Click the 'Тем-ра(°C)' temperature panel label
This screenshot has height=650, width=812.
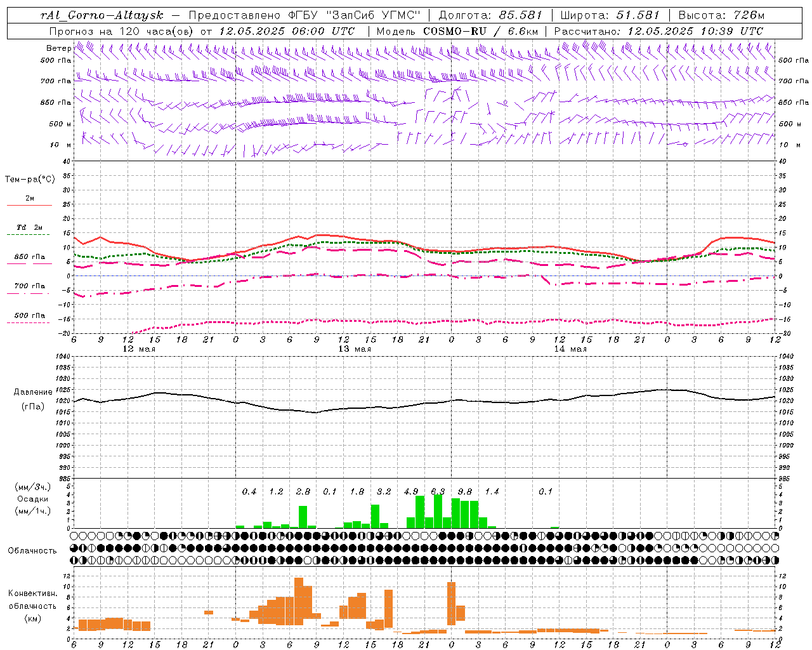coord(30,180)
